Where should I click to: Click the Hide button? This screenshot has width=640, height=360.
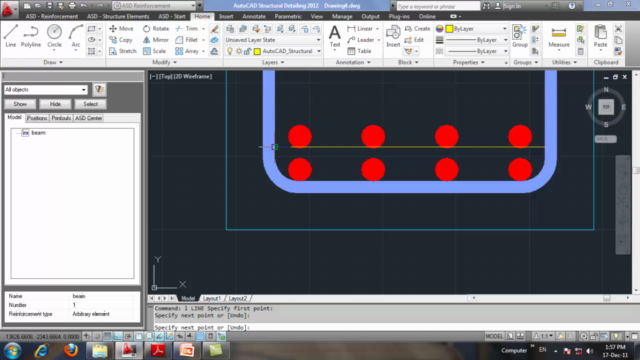click(55, 104)
